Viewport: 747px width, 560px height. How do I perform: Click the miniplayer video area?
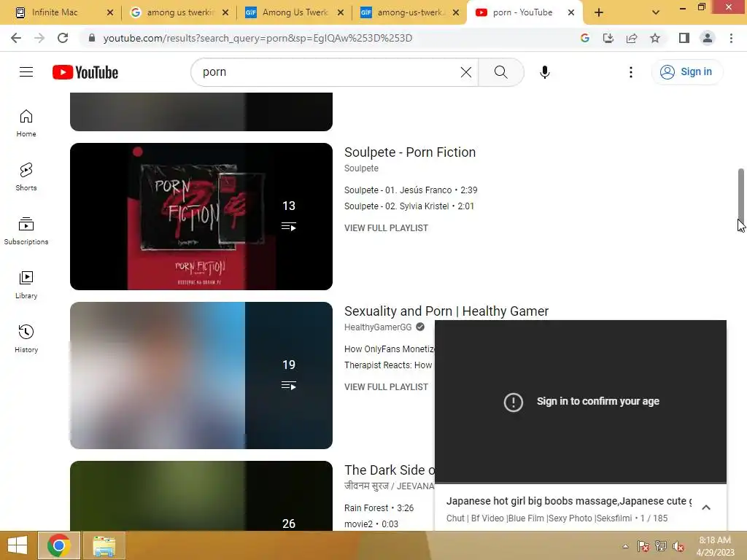pyautogui.click(x=580, y=402)
